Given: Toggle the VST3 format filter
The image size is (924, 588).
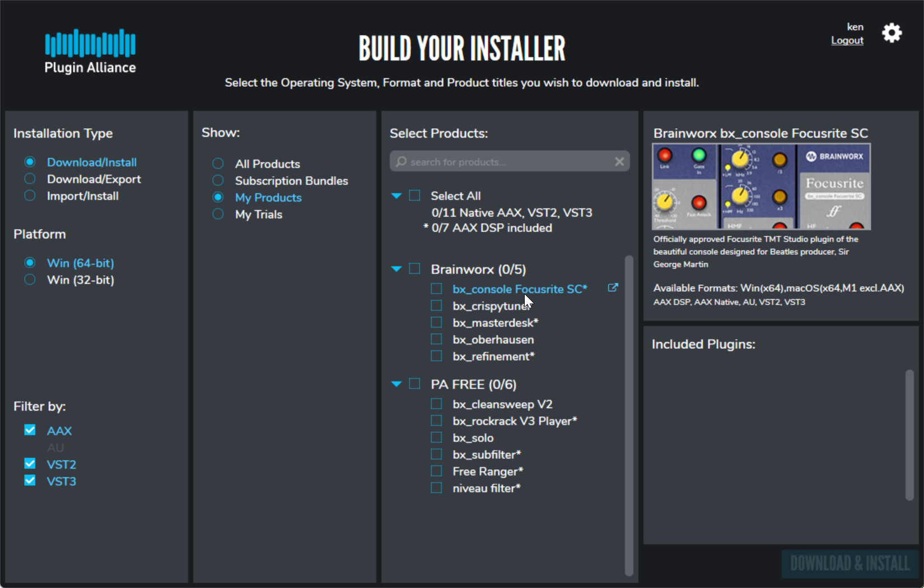Looking at the screenshot, I should pyautogui.click(x=30, y=480).
